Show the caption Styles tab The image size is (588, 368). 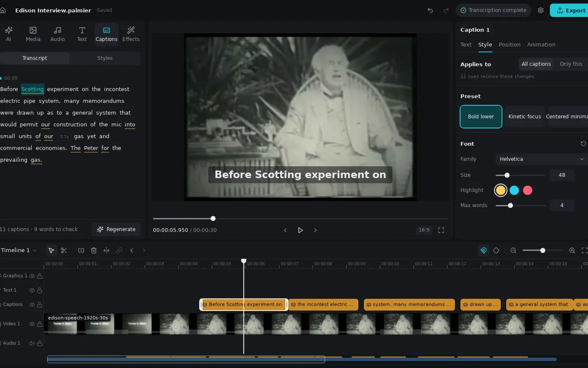coord(105,58)
